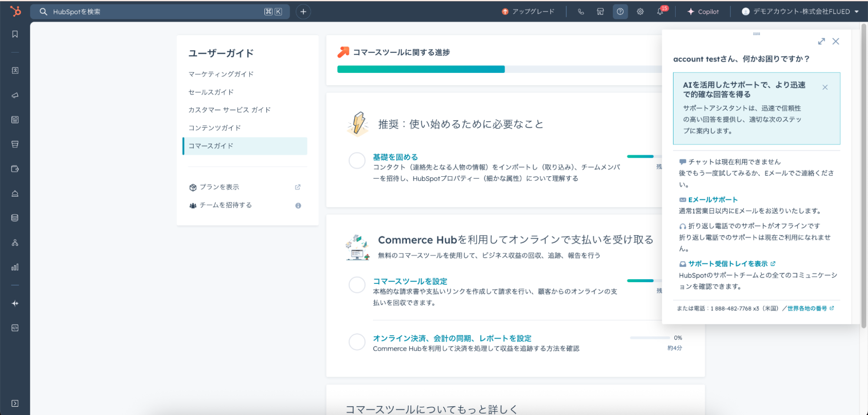Open the Commerce wallet sidebar icon
The height and width of the screenshot is (415, 868).
pyautogui.click(x=15, y=169)
